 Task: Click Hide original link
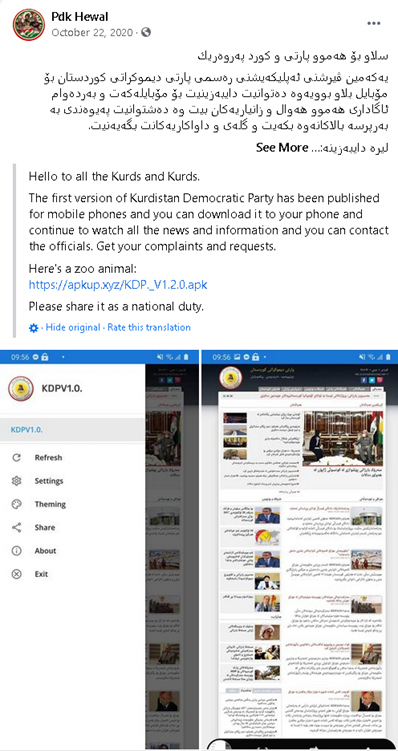[73, 328]
